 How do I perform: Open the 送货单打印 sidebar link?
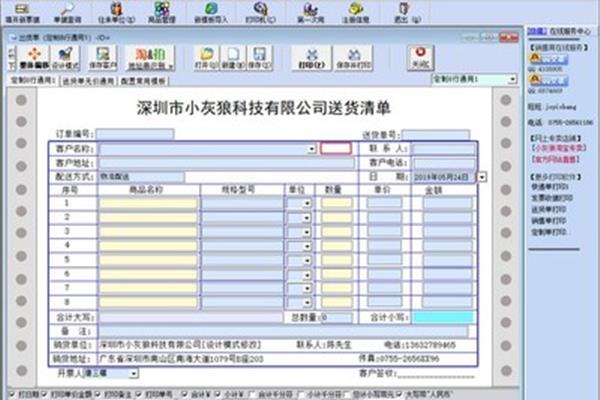[x=549, y=209]
